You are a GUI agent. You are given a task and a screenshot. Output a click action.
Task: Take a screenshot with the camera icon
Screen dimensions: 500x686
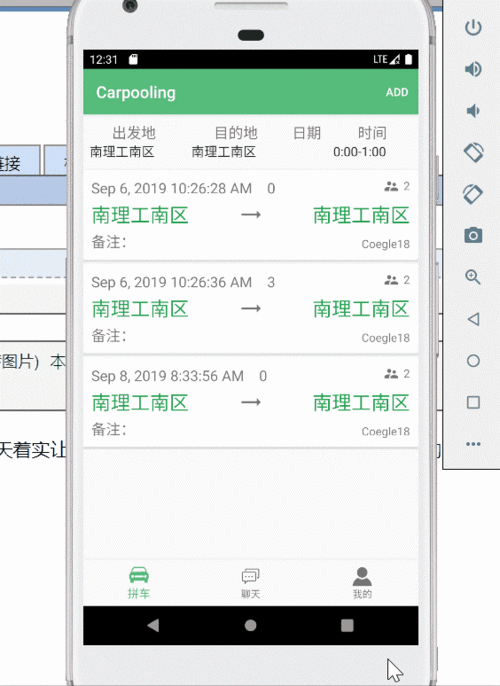tap(473, 235)
